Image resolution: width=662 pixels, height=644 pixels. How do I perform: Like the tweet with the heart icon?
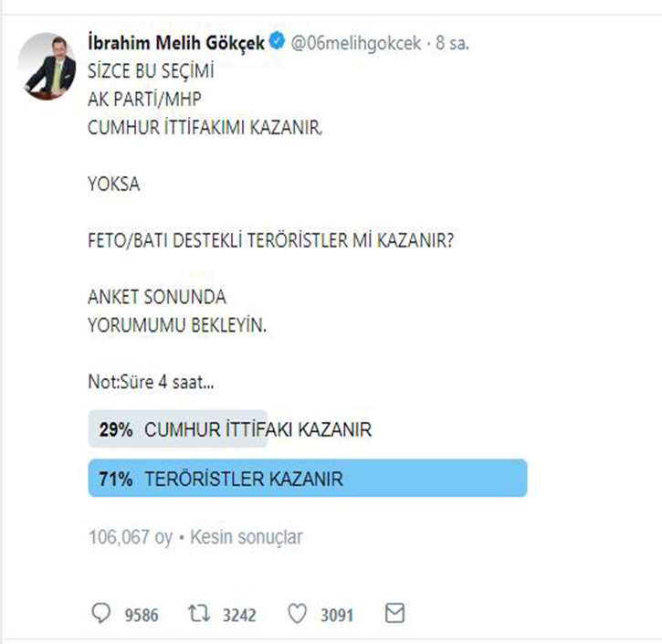pos(298,614)
